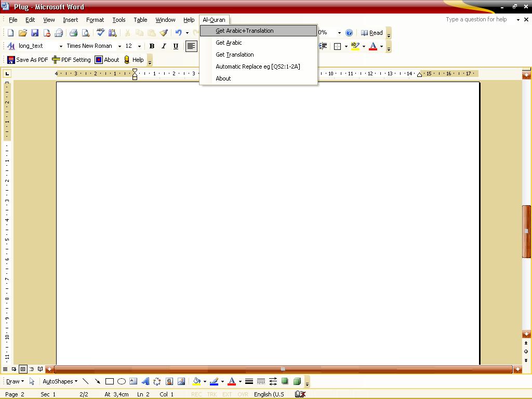532x399 pixels.
Task: Select the Insert Picture icon
Action: [x=181, y=381]
